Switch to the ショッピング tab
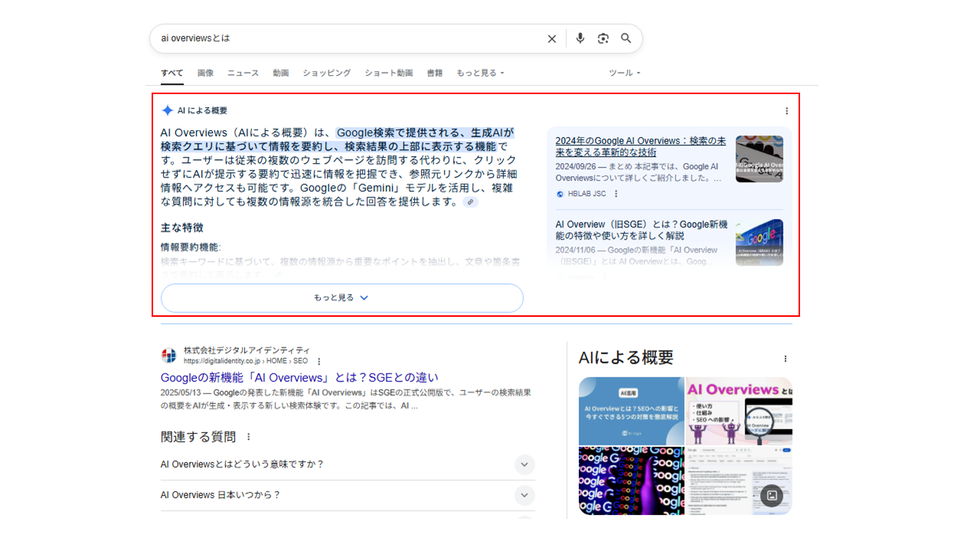980x551 pixels. point(326,73)
